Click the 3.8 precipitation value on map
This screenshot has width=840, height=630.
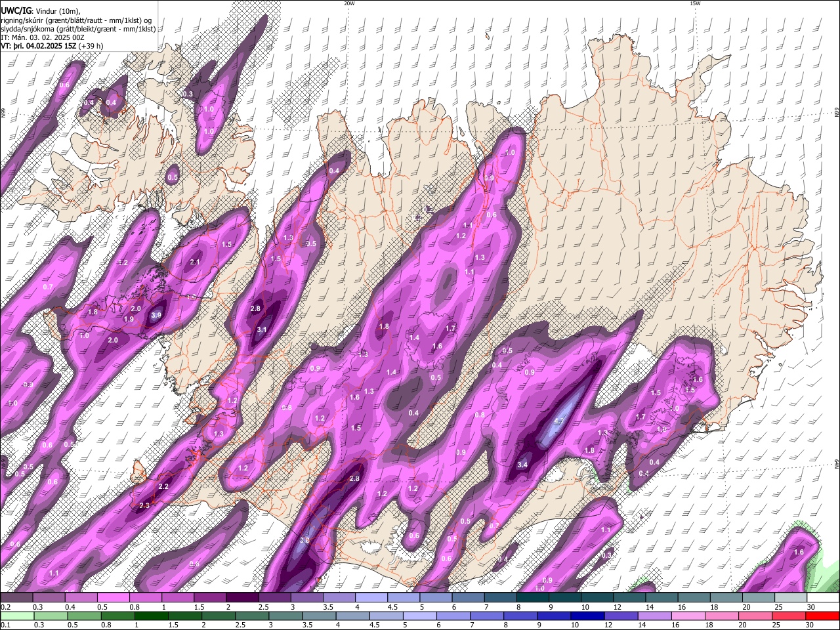(x=304, y=541)
